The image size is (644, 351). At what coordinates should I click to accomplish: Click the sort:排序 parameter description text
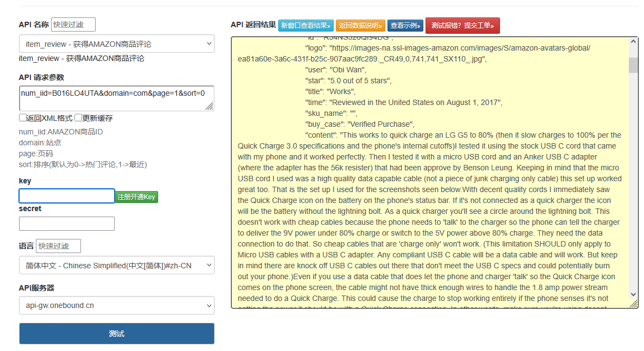tap(83, 164)
